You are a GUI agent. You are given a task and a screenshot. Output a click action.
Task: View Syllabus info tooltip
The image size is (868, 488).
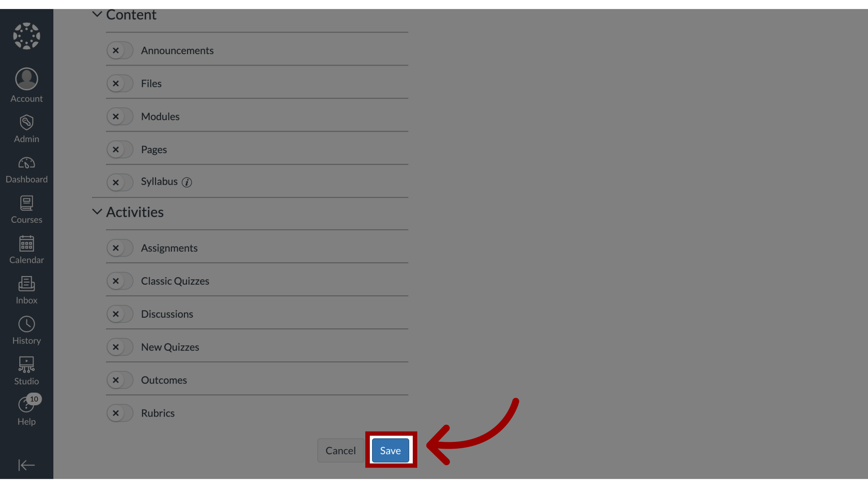click(x=187, y=182)
